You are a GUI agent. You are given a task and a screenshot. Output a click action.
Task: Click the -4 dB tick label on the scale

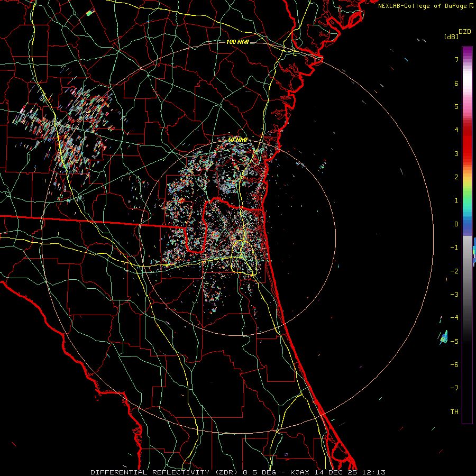click(x=454, y=318)
